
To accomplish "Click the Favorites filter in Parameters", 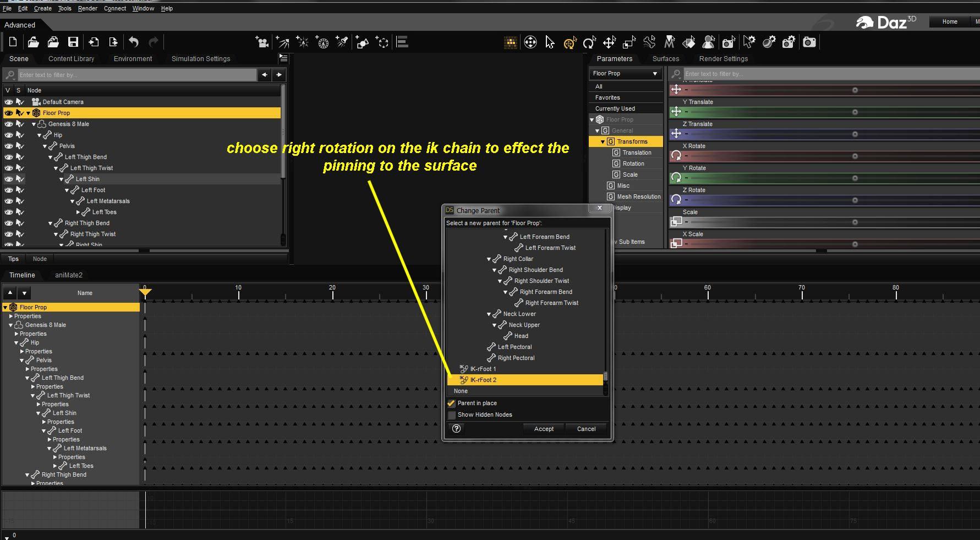I will point(607,97).
